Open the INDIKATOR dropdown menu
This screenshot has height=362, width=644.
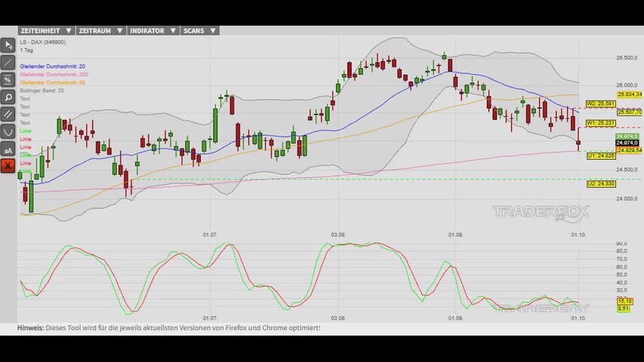tap(153, 31)
